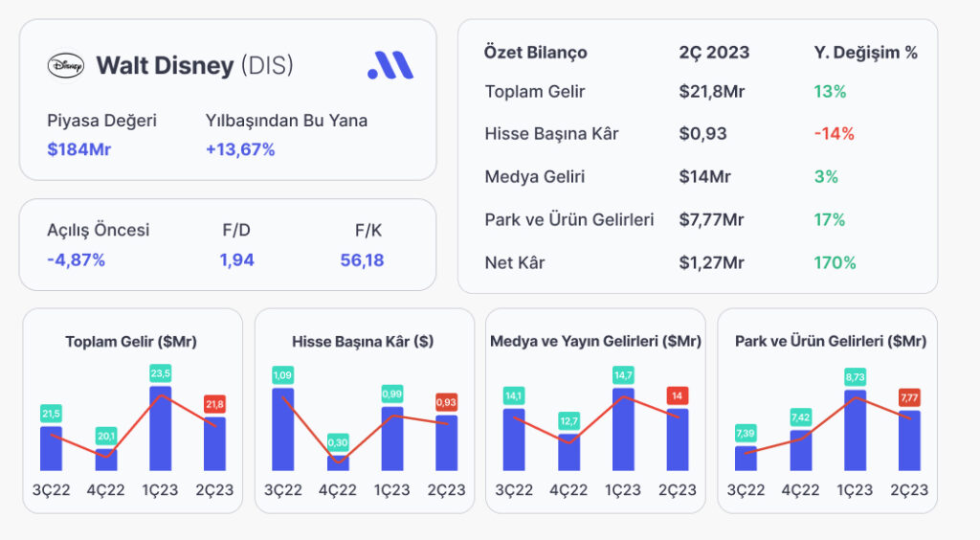Select the Walt Disney (DIS) title
The width and height of the screenshot is (980, 540).
[x=194, y=66]
